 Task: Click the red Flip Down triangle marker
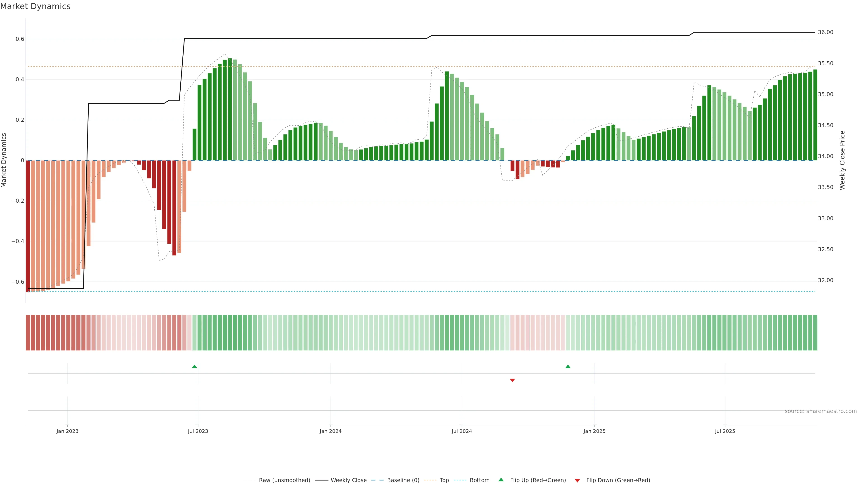pyautogui.click(x=512, y=380)
